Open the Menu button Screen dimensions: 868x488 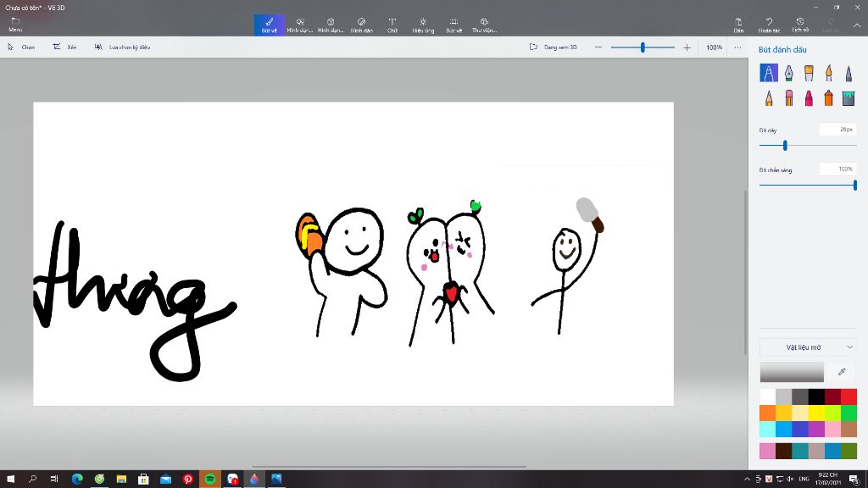coord(15,25)
